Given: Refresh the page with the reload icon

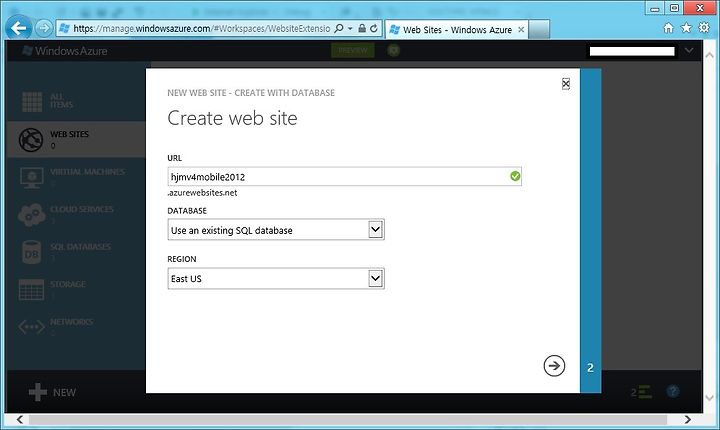Looking at the screenshot, I should (x=374, y=28).
